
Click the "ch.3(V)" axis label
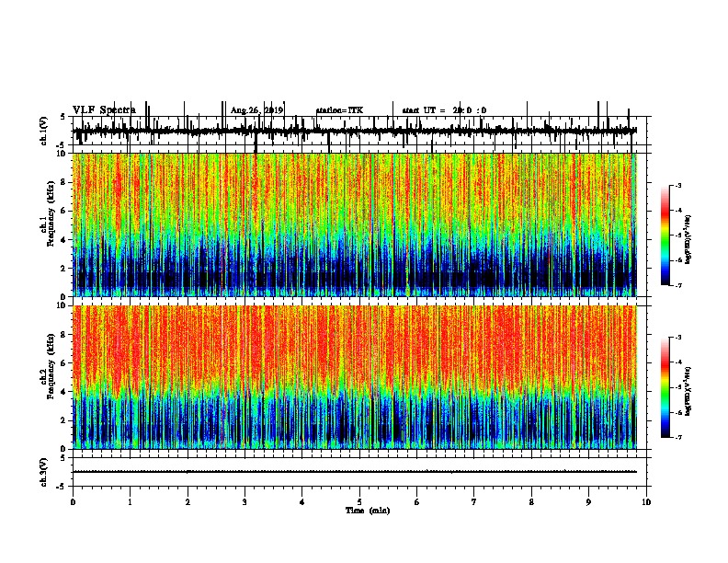(43, 472)
